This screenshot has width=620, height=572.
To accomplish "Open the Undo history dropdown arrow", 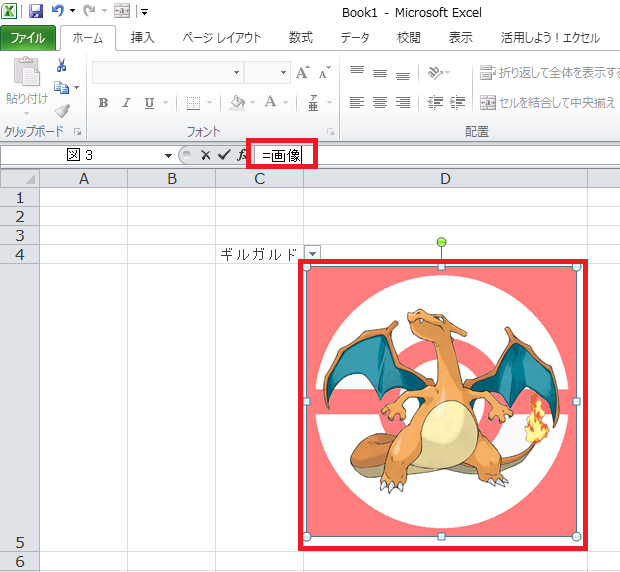I will tap(72, 11).
